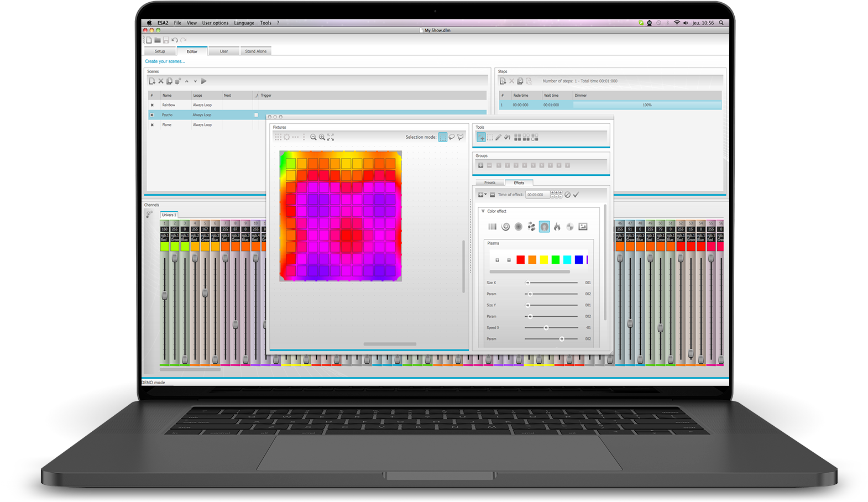Pick the pencil tool in Tools panel
This screenshot has height=502, width=868.
[x=498, y=137]
